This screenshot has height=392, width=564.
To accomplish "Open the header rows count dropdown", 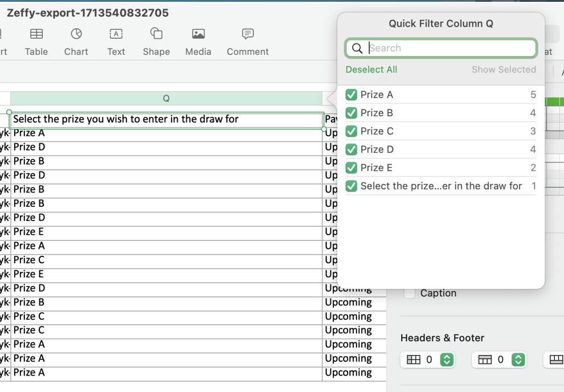I will pyautogui.click(x=447, y=360).
